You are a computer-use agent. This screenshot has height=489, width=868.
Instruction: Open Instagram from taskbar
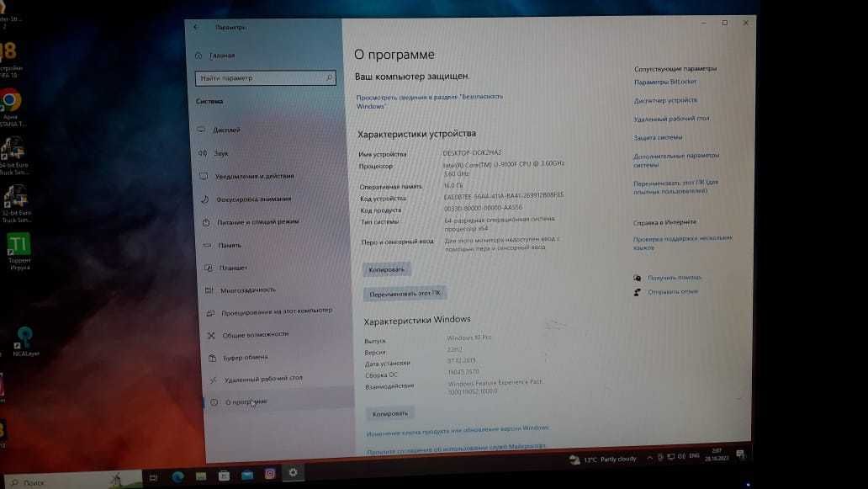[x=270, y=474]
